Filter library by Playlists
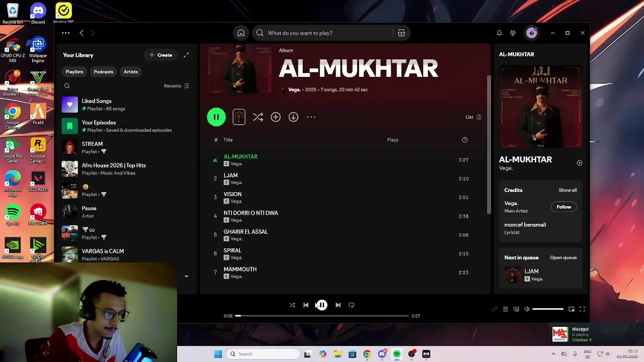 pos(74,72)
